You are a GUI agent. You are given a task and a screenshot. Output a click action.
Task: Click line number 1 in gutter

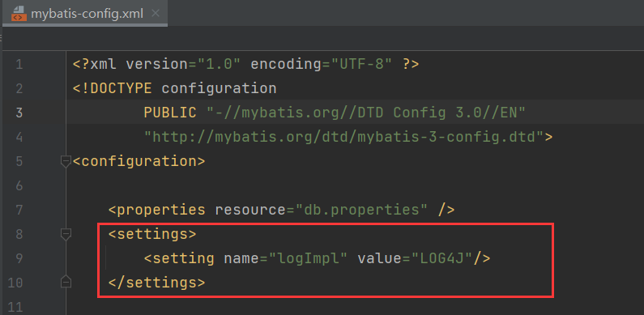[19, 65]
